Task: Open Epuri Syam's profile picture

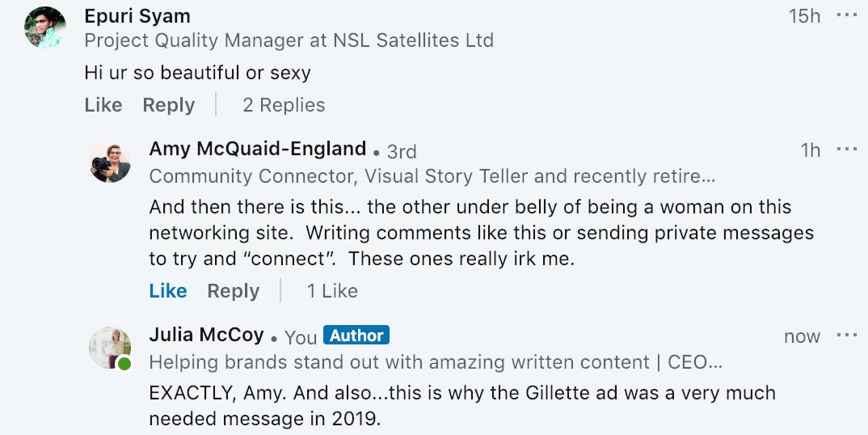Action: tap(45, 27)
